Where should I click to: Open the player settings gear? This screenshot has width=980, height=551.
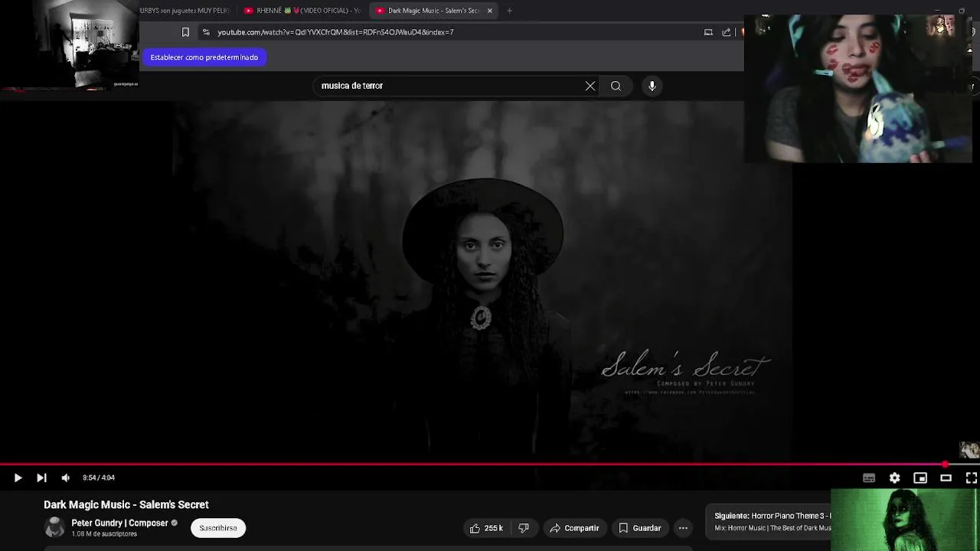[x=894, y=478]
